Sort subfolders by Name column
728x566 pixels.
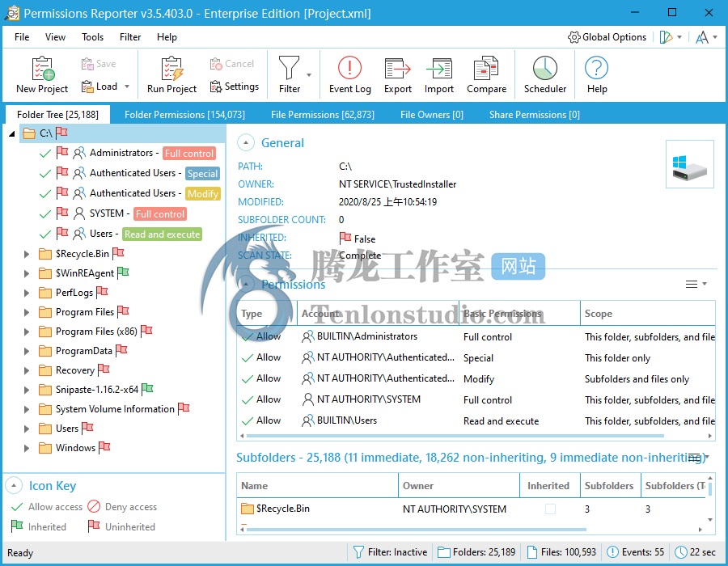click(x=318, y=486)
